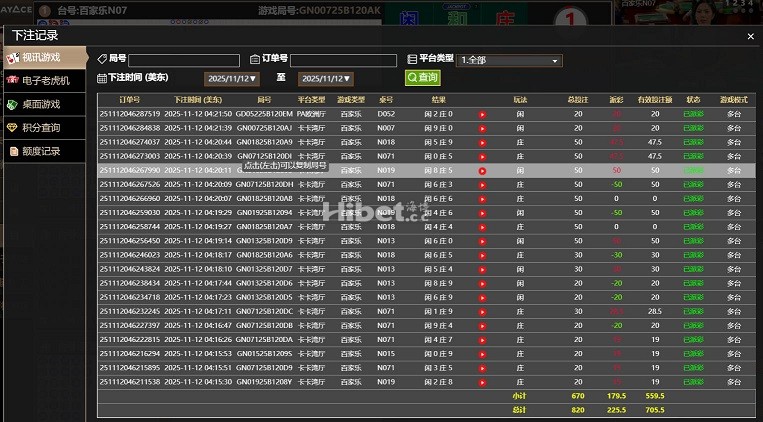Open replay icon for order 251112046211538

(482, 382)
